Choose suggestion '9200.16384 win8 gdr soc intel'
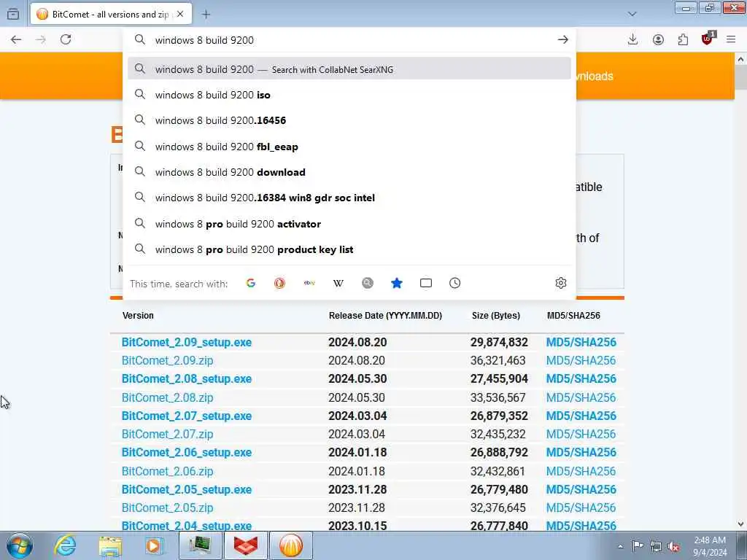Viewport: 747px width, 560px height. coord(349,198)
